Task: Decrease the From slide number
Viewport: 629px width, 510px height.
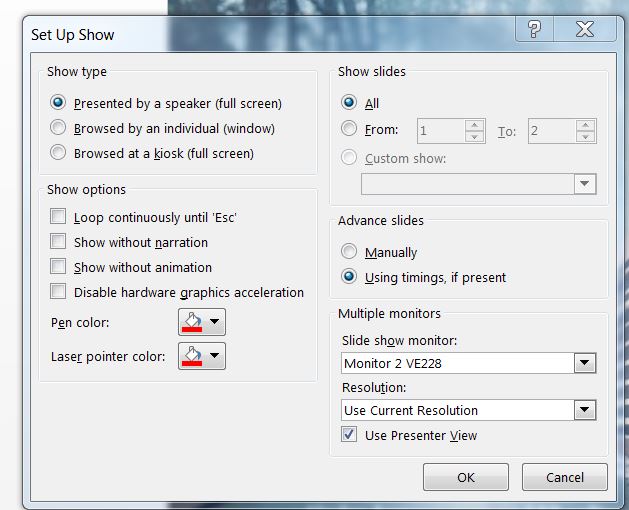Action: click(x=475, y=137)
